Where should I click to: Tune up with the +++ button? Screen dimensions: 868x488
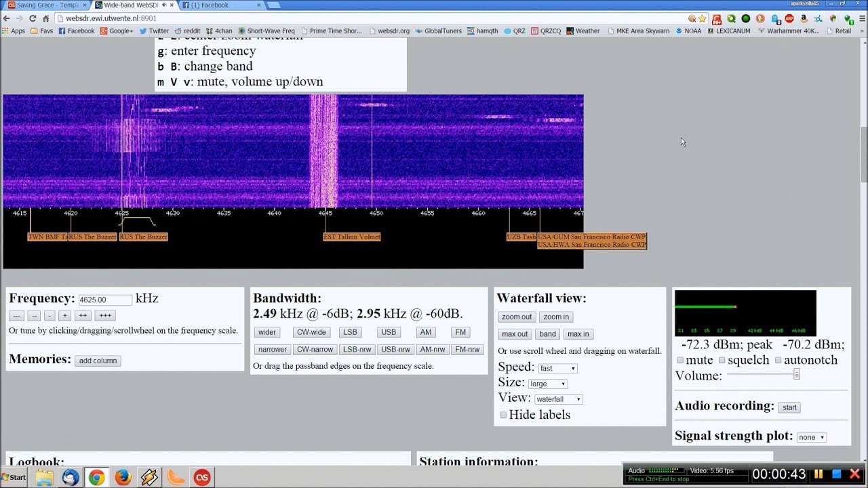click(x=105, y=315)
